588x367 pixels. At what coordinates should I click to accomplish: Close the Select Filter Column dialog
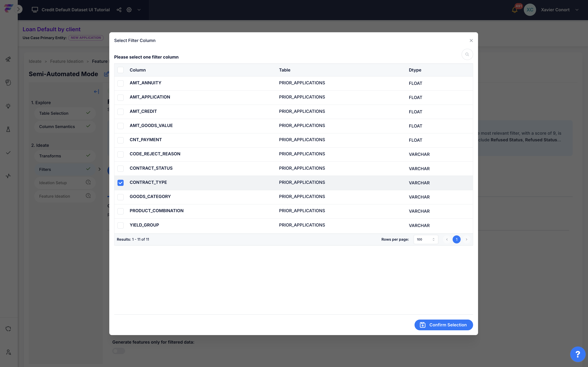(x=471, y=40)
